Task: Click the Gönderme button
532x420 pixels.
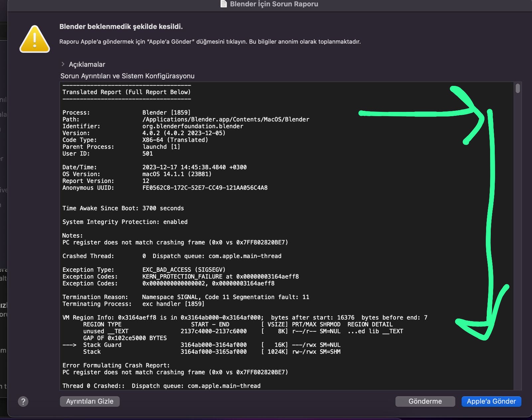Action: click(x=425, y=401)
